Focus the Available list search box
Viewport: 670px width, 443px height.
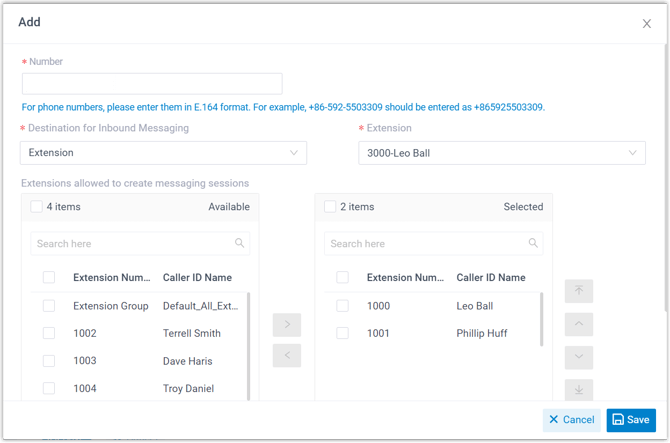click(x=132, y=243)
